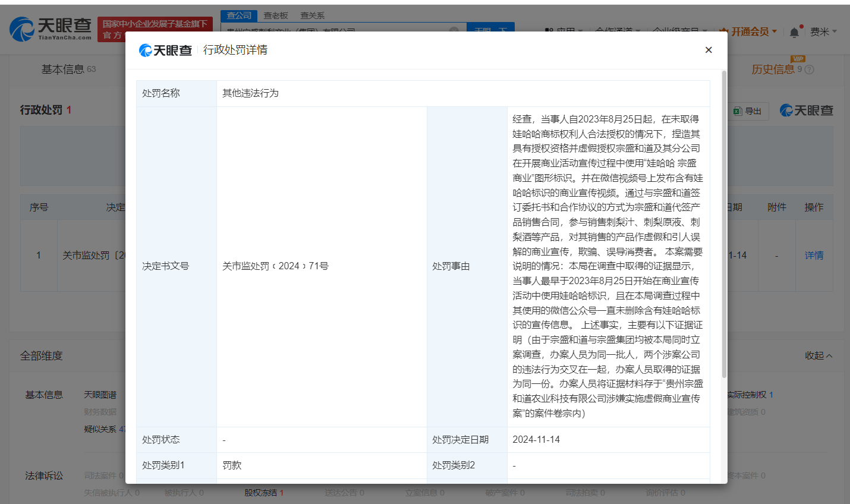Click the 导出 Excel export icon
The width and height of the screenshot is (850, 504).
click(x=738, y=111)
